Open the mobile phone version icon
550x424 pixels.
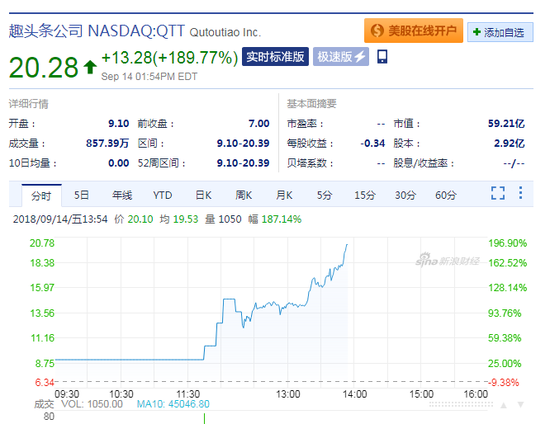(x=382, y=56)
